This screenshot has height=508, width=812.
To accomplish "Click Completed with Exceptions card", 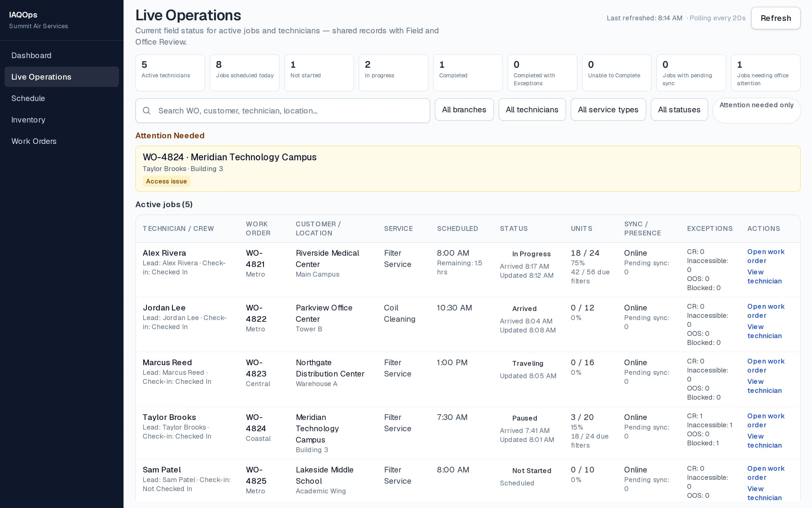I will pyautogui.click(x=542, y=73).
